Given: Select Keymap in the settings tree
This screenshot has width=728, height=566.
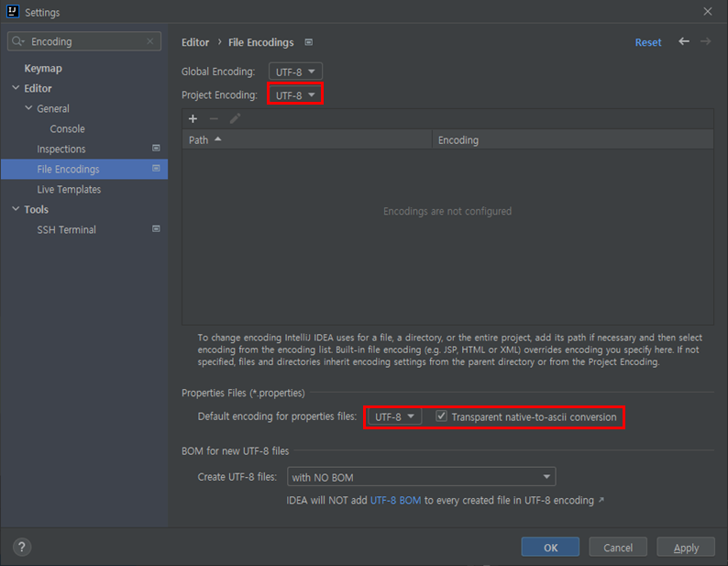Looking at the screenshot, I should point(43,68).
